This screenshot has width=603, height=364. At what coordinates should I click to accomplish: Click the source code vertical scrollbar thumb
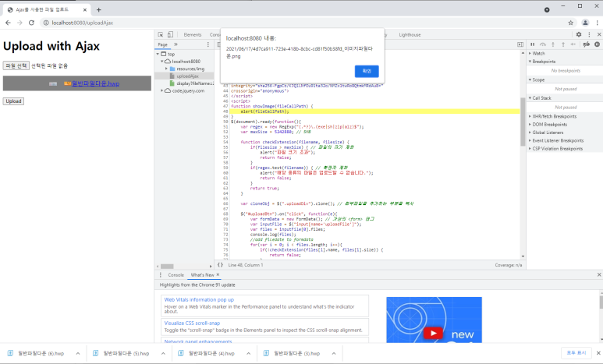tap(523, 122)
